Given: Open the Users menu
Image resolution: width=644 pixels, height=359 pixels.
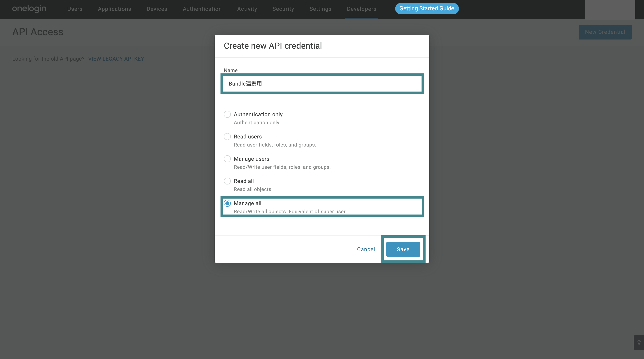Looking at the screenshot, I should (x=75, y=9).
